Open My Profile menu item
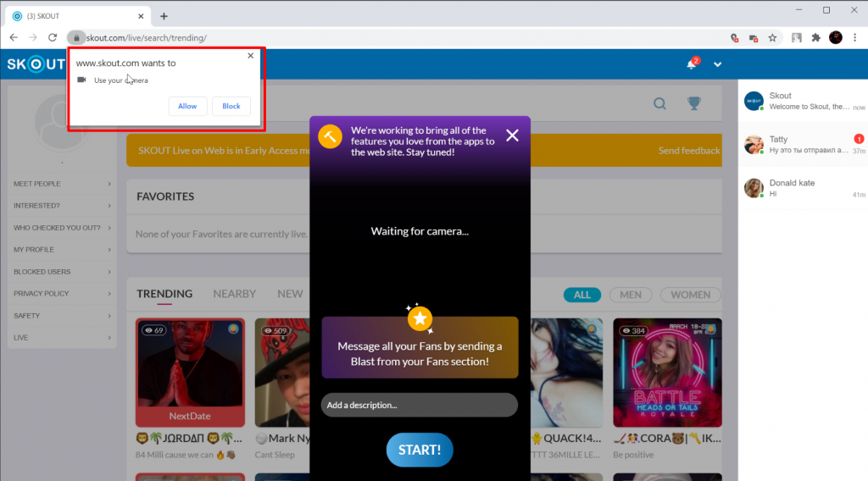 coord(62,250)
